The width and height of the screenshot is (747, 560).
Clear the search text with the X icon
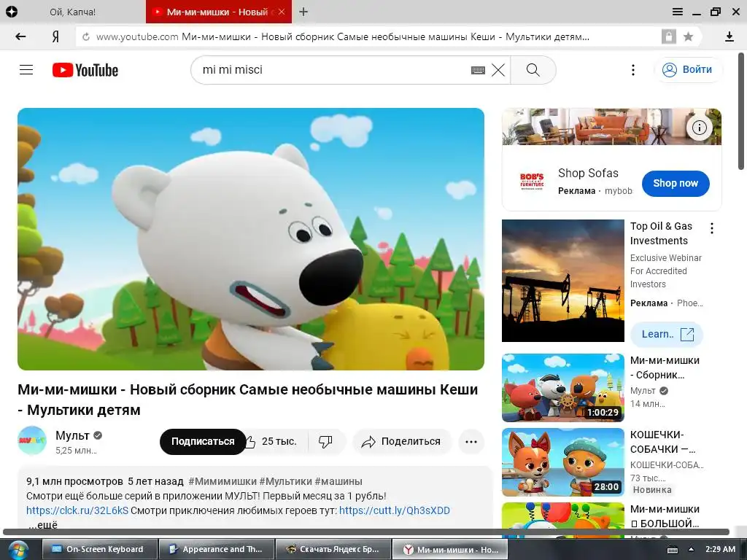click(498, 70)
